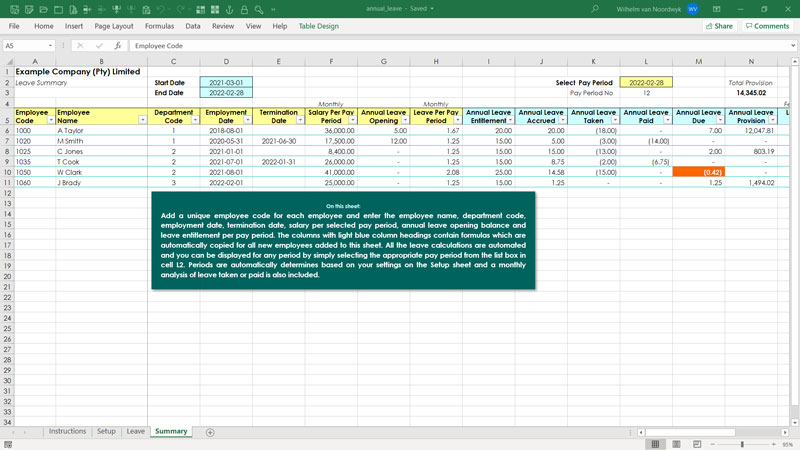
Task: Click the WV account avatar
Action: coord(692,9)
